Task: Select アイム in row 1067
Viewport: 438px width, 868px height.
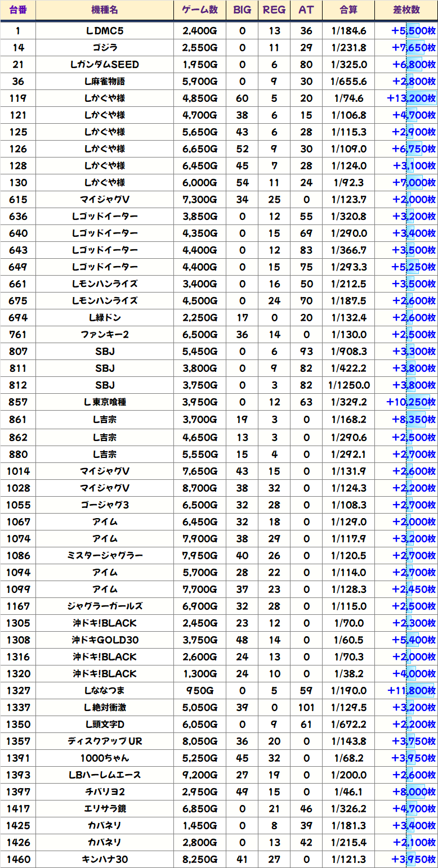Action: pyautogui.click(x=105, y=521)
